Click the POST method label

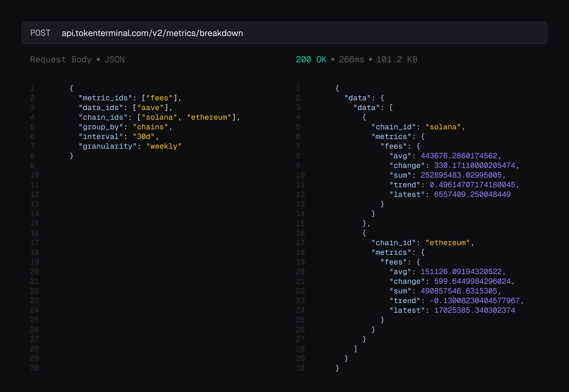(x=40, y=33)
